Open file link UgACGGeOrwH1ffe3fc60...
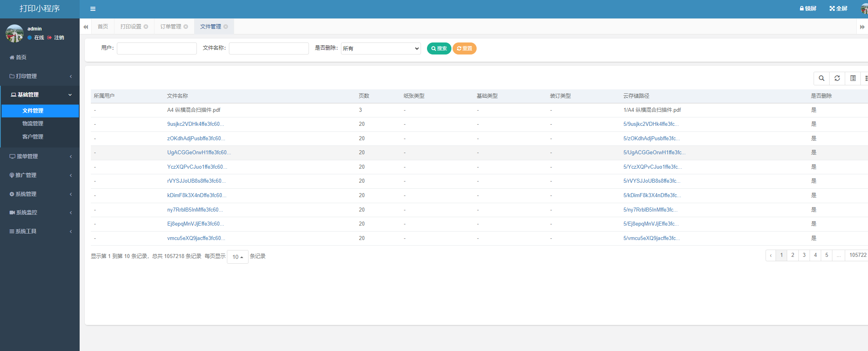Viewport: 868px width, 351px height. click(199, 153)
